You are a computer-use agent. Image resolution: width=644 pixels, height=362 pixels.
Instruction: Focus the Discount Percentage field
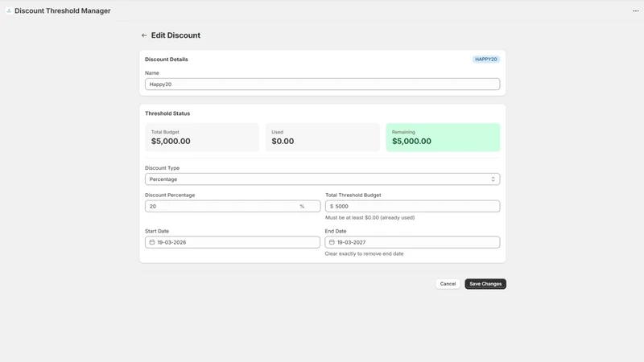(x=233, y=206)
